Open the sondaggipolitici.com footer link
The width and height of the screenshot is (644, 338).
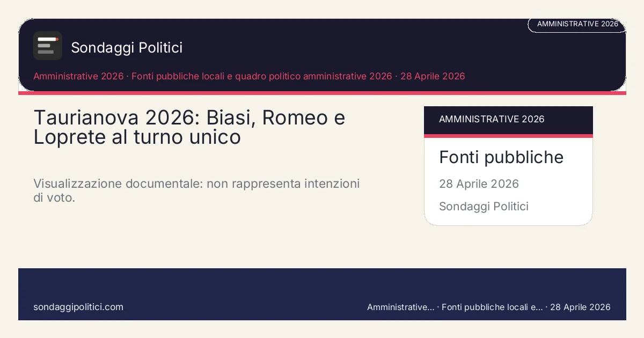[x=78, y=307]
